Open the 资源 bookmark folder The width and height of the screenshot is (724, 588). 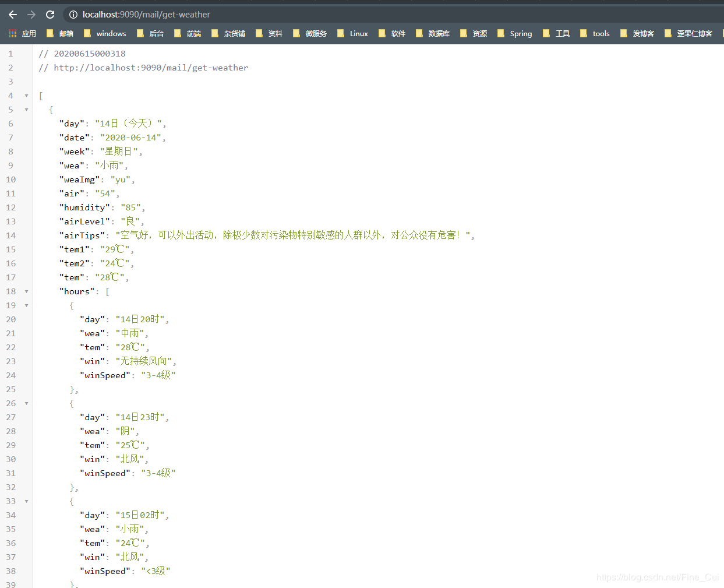point(474,34)
